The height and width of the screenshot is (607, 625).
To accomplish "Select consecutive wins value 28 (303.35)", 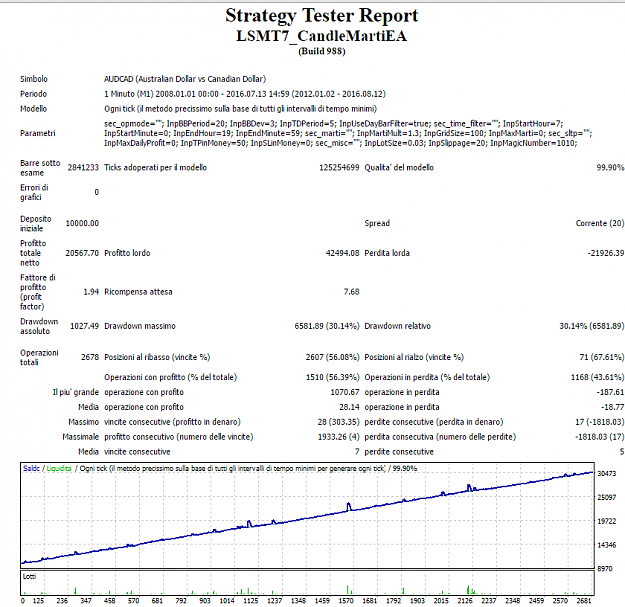I will coord(338,422).
